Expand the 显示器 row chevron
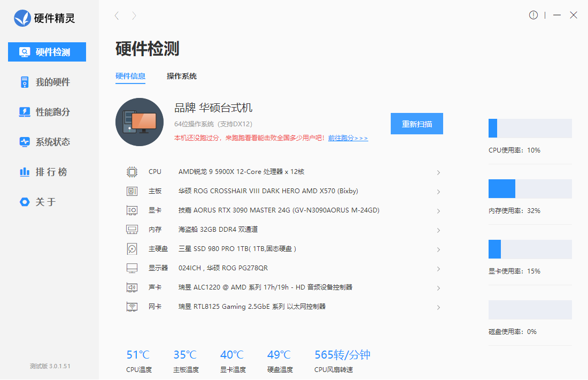The height and width of the screenshot is (380, 588). tap(438, 269)
